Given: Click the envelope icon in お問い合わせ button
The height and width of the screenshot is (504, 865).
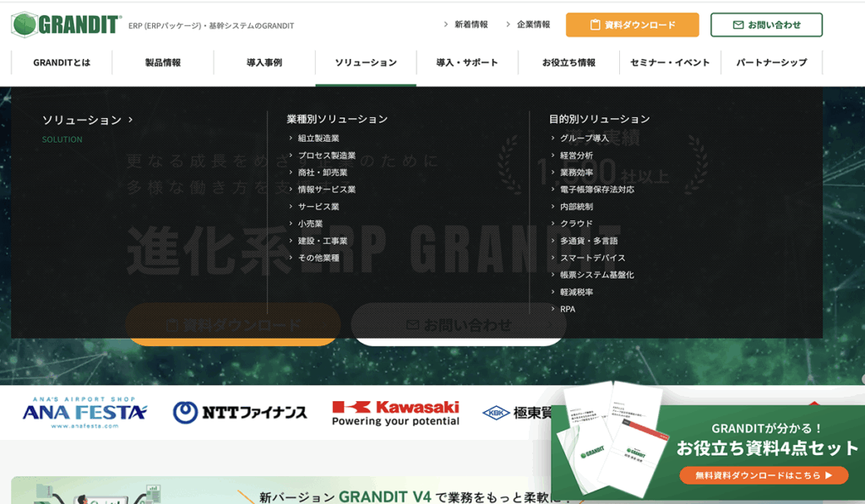Looking at the screenshot, I should point(738,25).
